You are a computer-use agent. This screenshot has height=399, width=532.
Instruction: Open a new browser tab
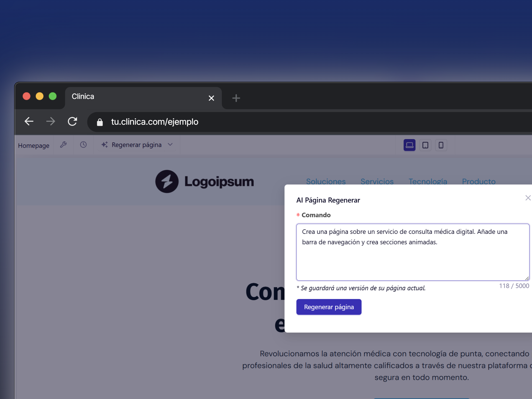pyautogui.click(x=236, y=98)
